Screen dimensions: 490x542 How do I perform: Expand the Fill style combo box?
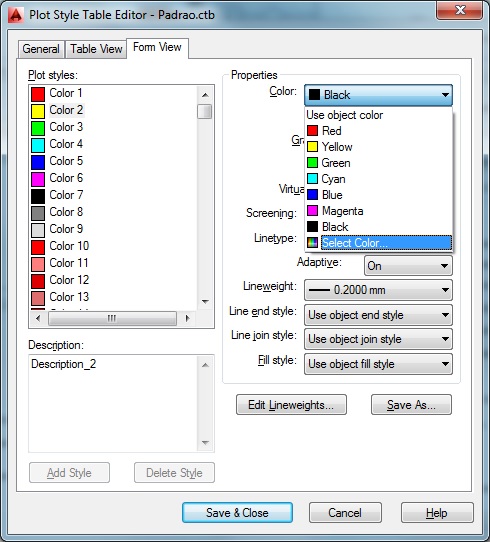tap(378, 364)
